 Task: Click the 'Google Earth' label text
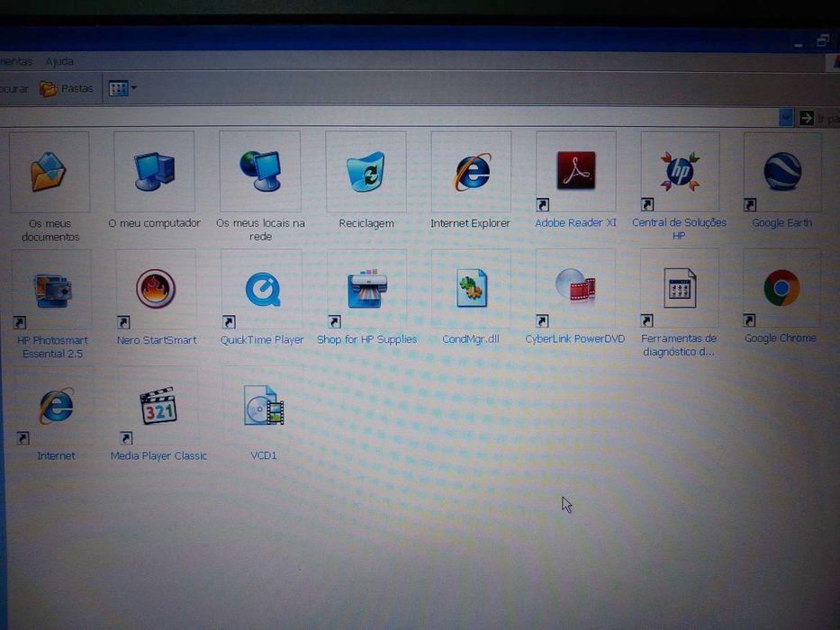781,223
